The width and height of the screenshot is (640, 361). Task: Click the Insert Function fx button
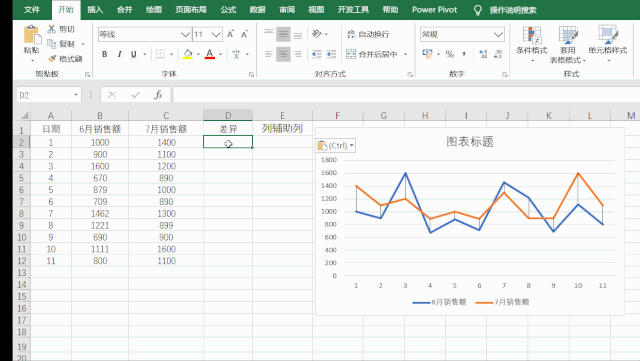158,95
